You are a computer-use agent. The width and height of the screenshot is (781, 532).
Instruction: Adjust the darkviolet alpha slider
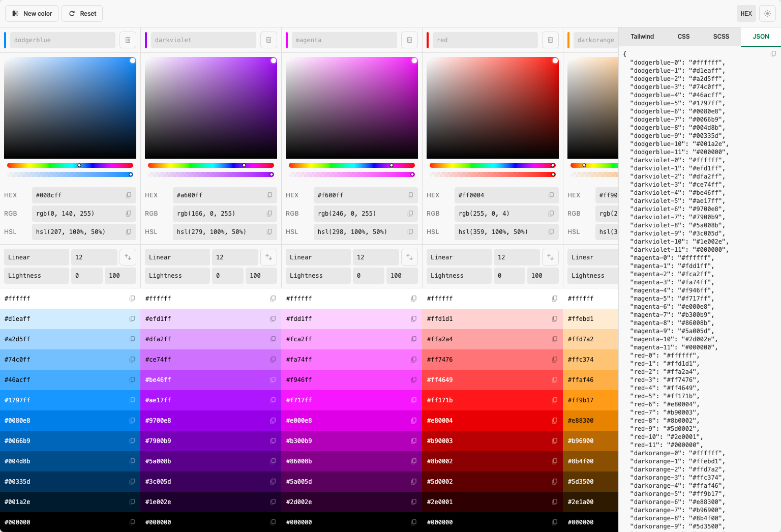[211, 174]
